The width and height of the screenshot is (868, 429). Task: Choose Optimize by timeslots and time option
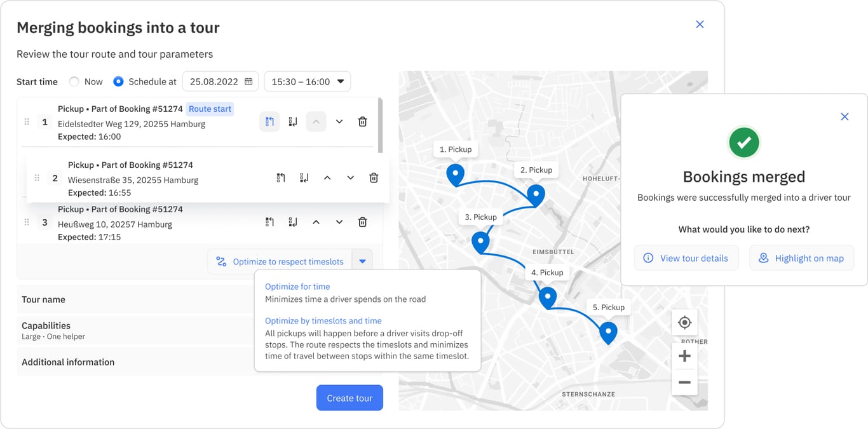[x=323, y=321]
